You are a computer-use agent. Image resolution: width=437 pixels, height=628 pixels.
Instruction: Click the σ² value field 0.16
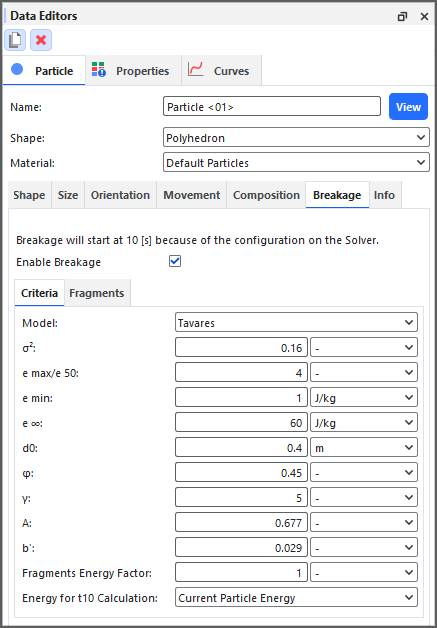pos(241,348)
